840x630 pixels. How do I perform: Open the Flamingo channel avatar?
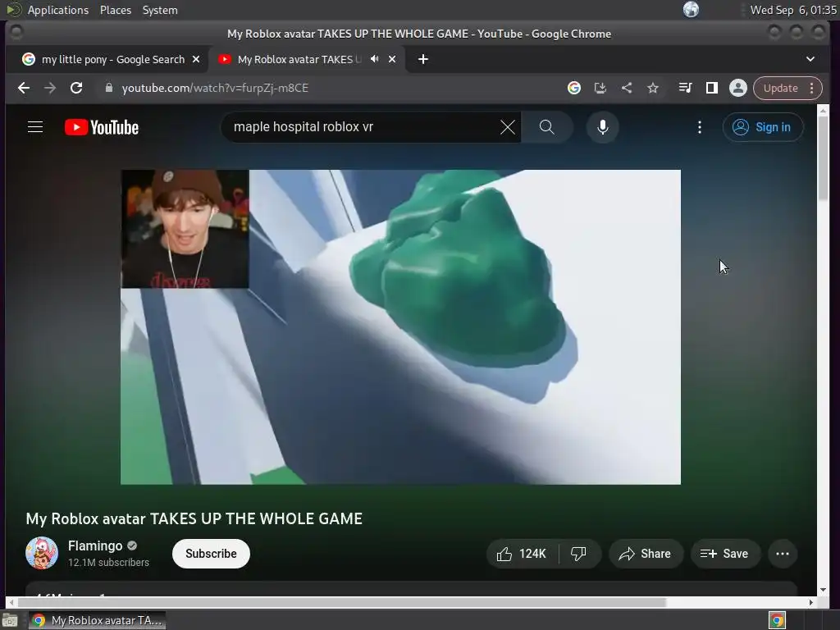[42, 553]
